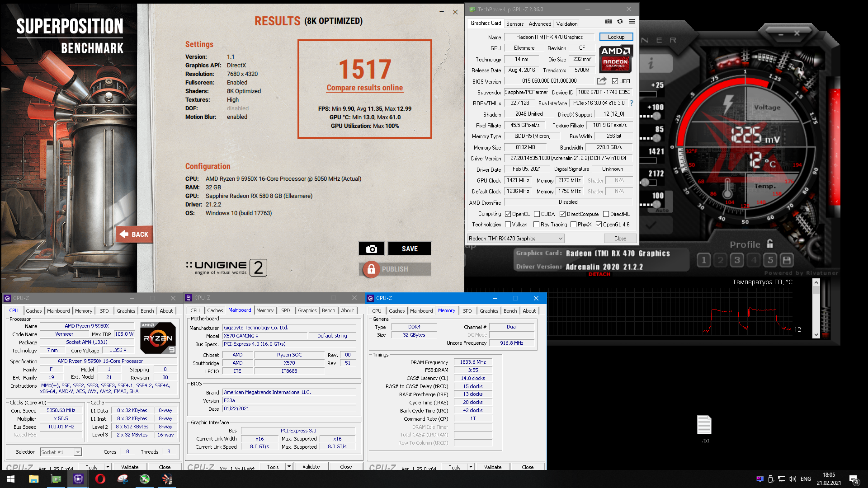Click Afterburner DETACH label
The image size is (868, 488).
[x=599, y=274]
